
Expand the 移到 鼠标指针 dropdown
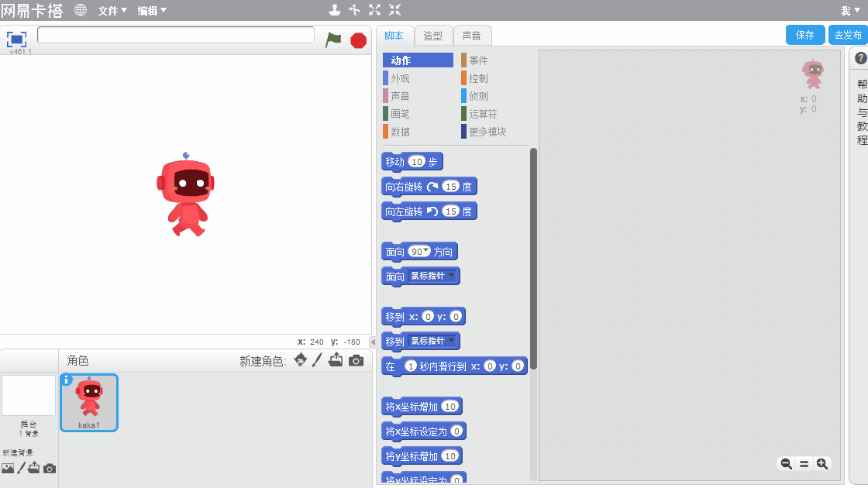click(x=452, y=341)
